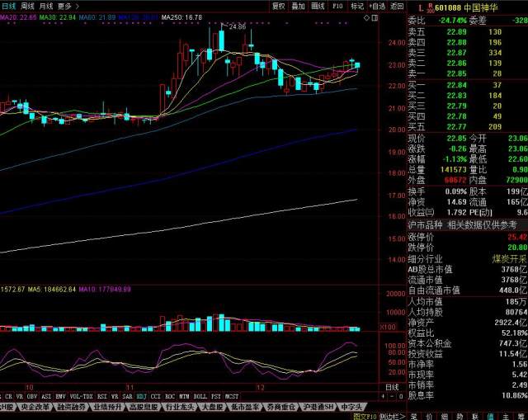Screen dimensions: 528x420
Task: Click the plus zoom button below 日线
Action: tap(383, 396)
